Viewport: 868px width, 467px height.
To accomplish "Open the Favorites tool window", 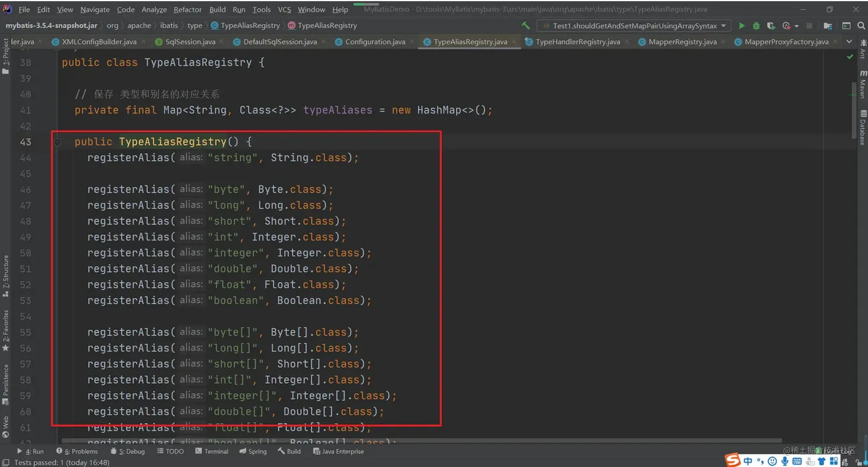I will coord(6,331).
